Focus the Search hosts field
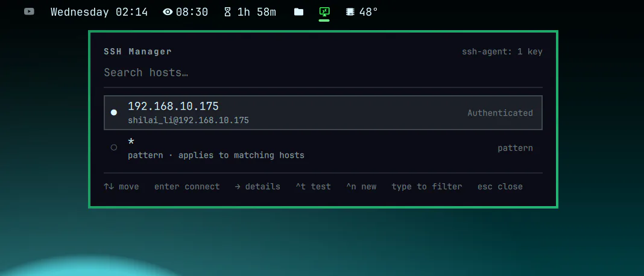 pyautogui.click(x=323, y=73)
